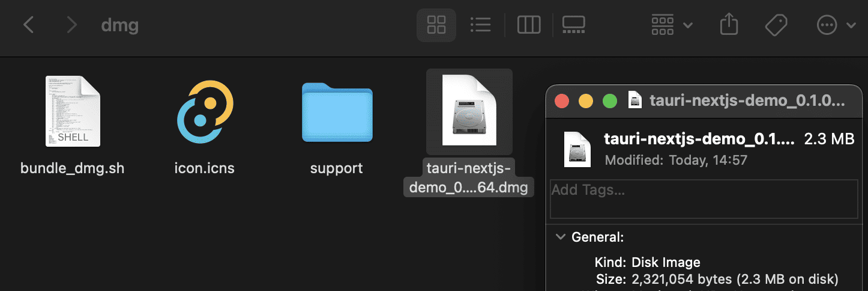This screenshot has width=868, height=291.
Task: Click the Add Tags input field
Action: pos(704,199)
